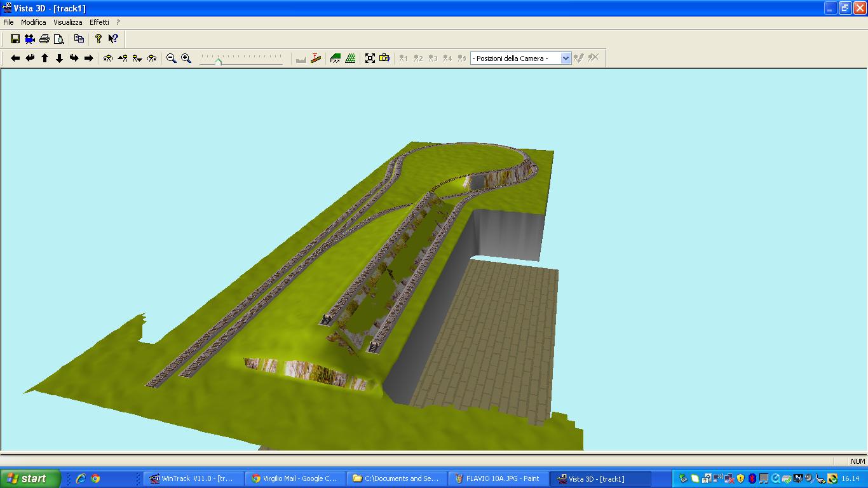Open the File menu
The image size is (868, 488).
8,22
